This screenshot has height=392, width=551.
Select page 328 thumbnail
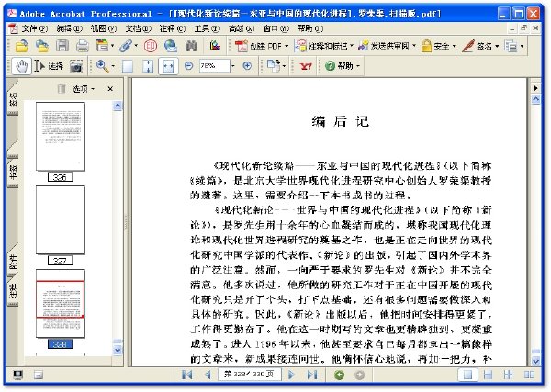61,304
